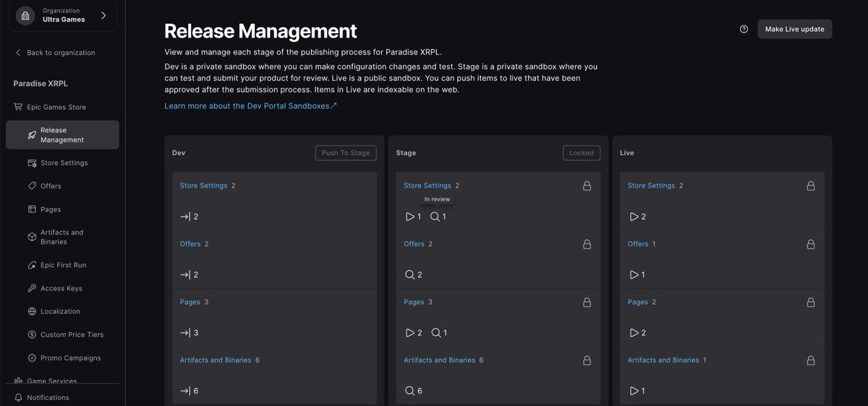This screenshot has height=406, width=868.
Task: Click the Make Live update button
Action: click(x=795, y=29)
